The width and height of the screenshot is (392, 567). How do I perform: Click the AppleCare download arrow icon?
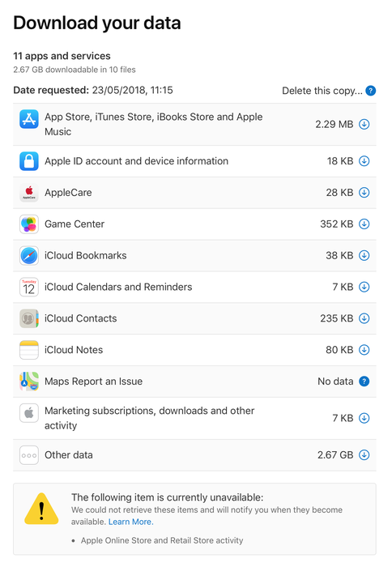click(x=364, y=193)
